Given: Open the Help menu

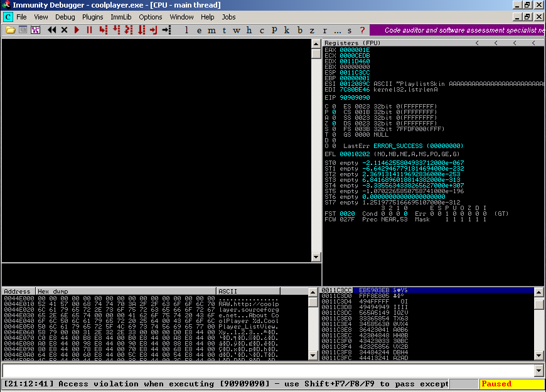Looking at the screenshot, I should pos(208,17).
